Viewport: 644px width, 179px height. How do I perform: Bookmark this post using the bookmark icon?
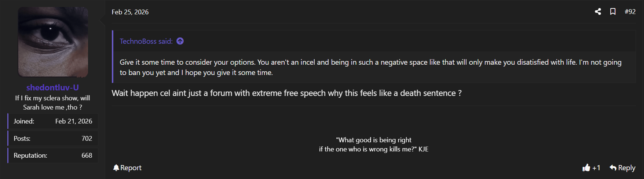[x=613, y=12]
